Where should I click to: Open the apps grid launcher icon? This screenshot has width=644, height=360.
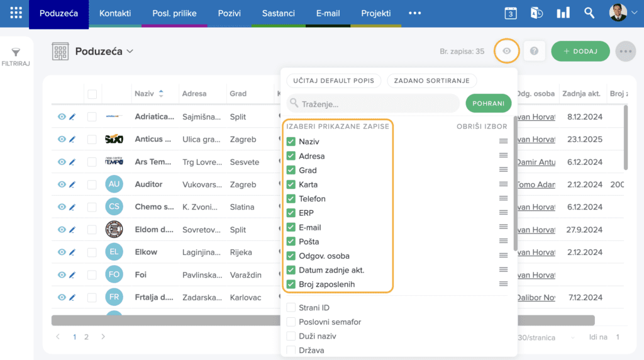(16, 13)
